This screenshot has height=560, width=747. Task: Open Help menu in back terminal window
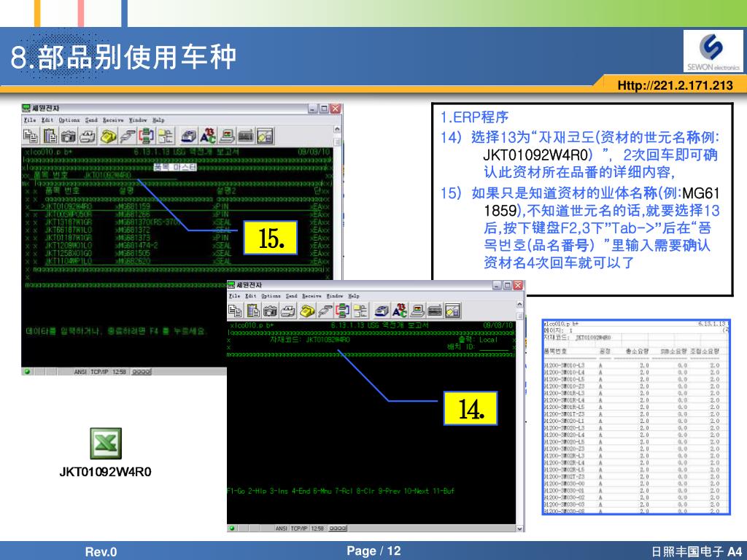pyautogui.click(x=158, y=120)
